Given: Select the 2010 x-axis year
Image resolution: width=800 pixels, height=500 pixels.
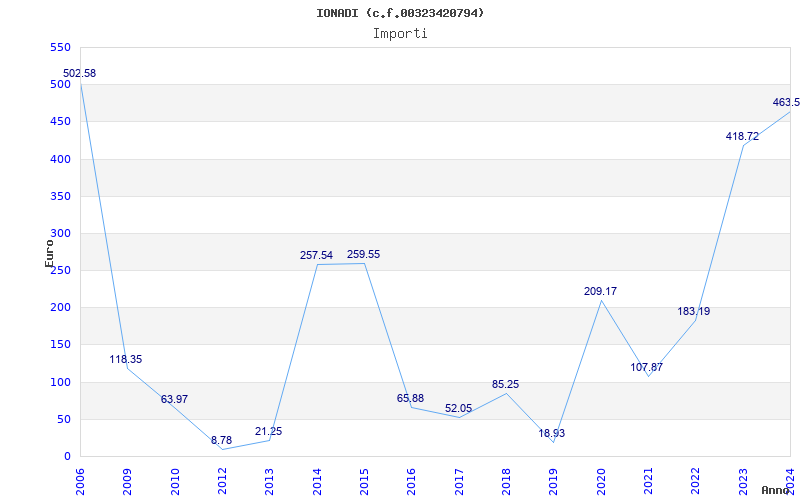Looking at the screenshot, I should (175, 482).
